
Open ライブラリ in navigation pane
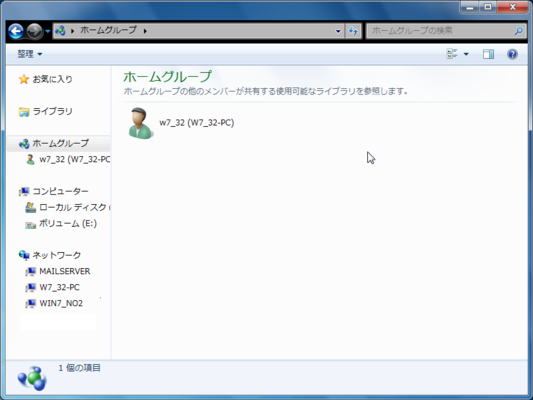point(52,111)
